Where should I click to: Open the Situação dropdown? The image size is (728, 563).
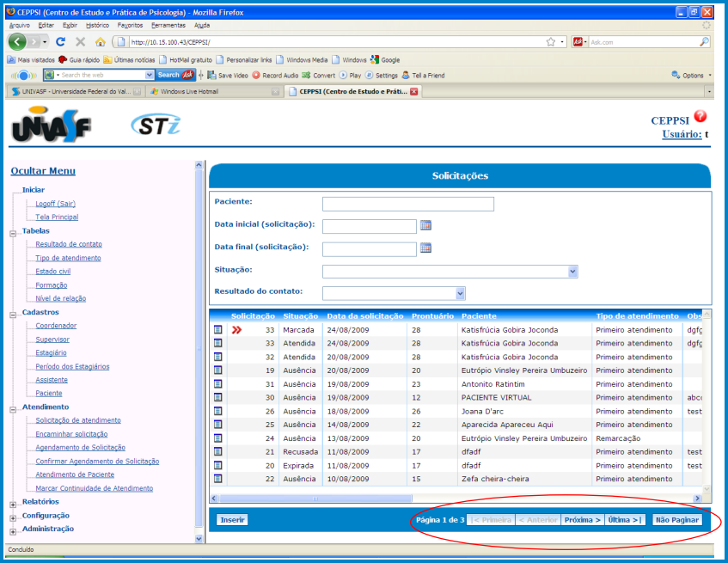point(573,272)
